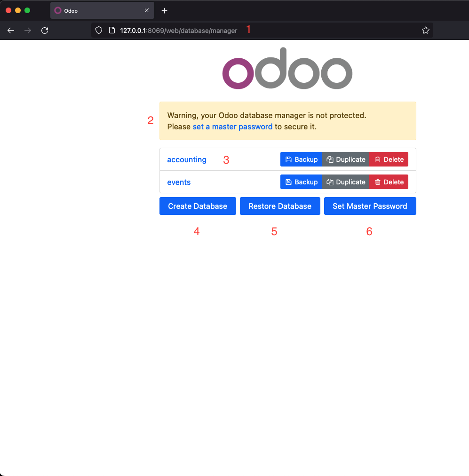Reload the page with the refresh icon
This screenshot has height=476, width=469.
(x=45, y=31)
